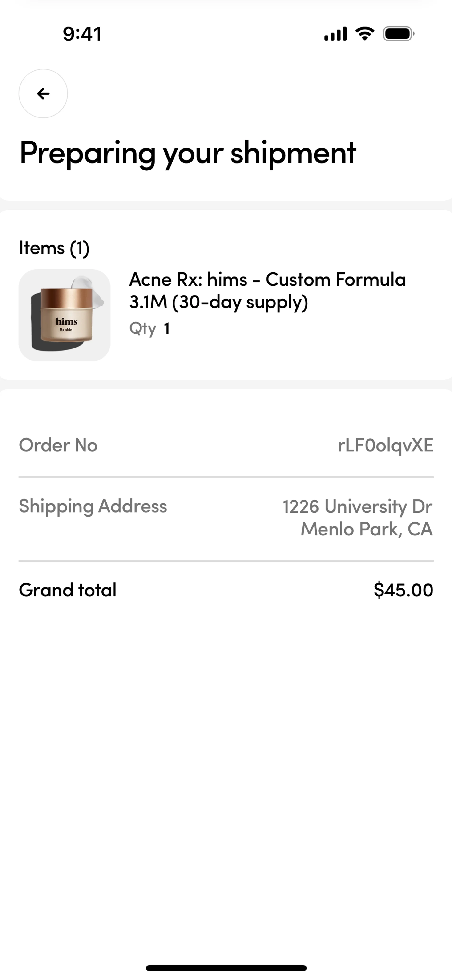Tap the battery indicator icon
The height and width of the screenshot is (980, 452).
[x=398, y=34]
